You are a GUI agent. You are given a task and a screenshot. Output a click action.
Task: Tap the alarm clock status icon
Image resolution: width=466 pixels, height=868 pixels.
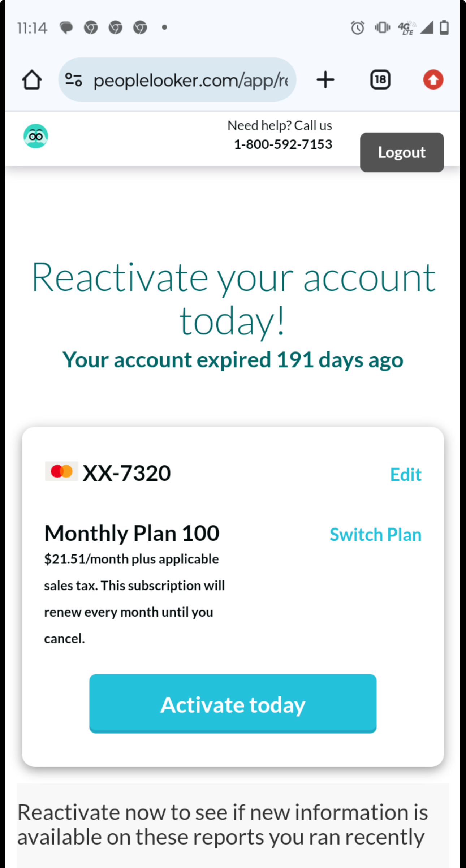click(358, 28)
